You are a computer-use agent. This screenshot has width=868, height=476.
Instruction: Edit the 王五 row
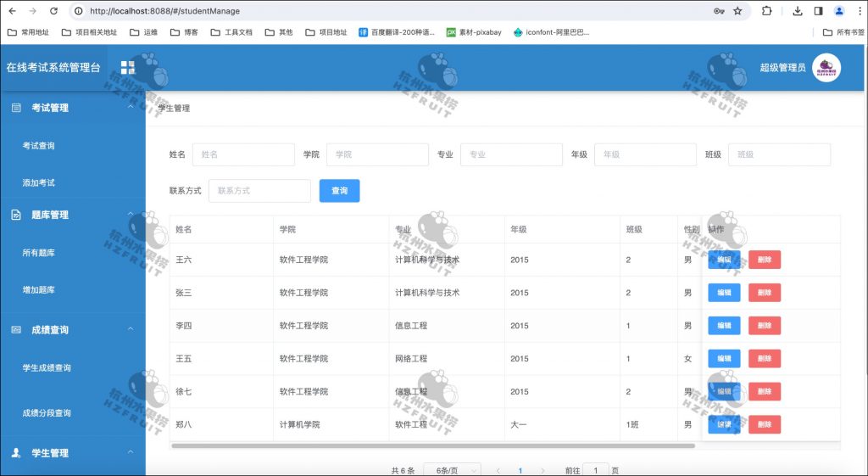724,359
